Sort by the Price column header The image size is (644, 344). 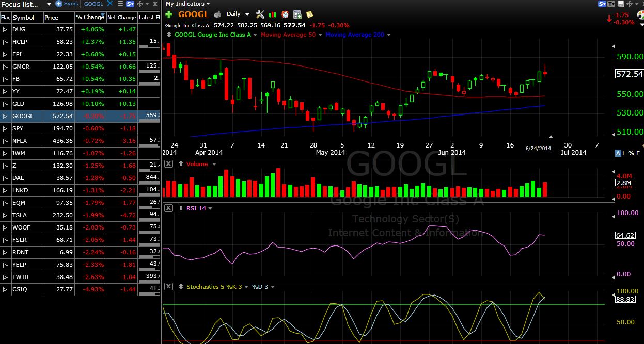tap(58, 17)
